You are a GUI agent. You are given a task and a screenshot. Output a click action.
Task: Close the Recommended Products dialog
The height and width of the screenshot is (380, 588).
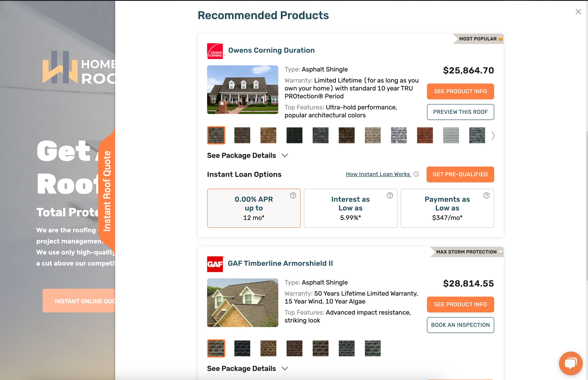click(578, 12)
